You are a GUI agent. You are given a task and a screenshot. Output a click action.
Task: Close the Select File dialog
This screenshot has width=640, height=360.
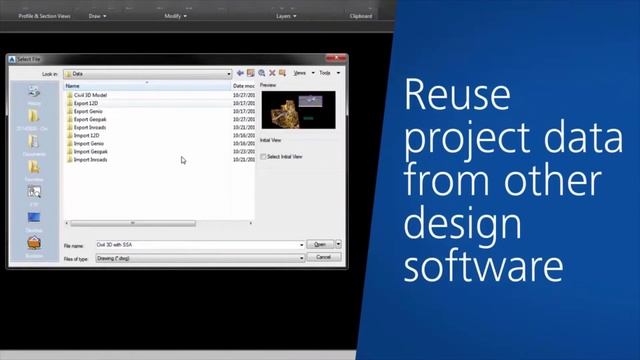tap(336, 59)
